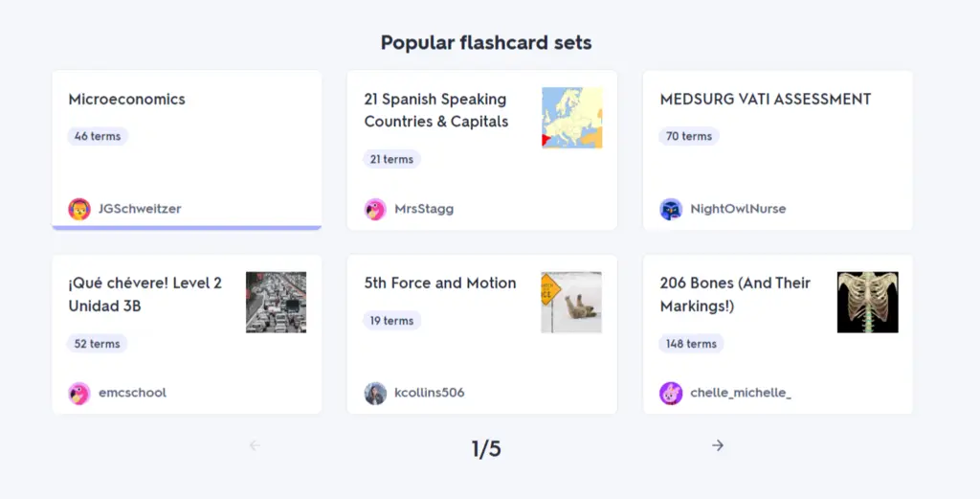Click chelle_michelle_'s purple avatar icon
The height and width of the screenshot is (499, 980).
(x=671, y=393)
